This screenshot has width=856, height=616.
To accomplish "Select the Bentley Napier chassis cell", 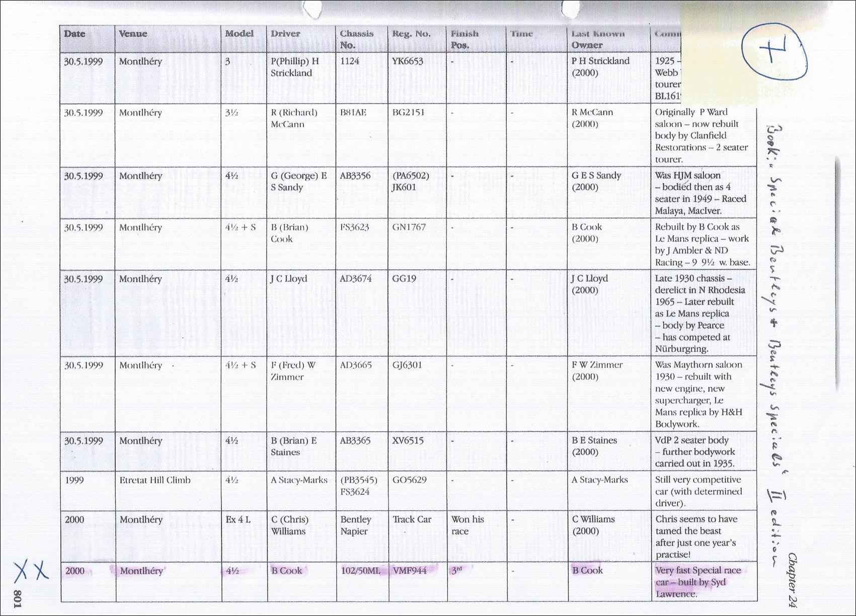I will coord(355,525).
